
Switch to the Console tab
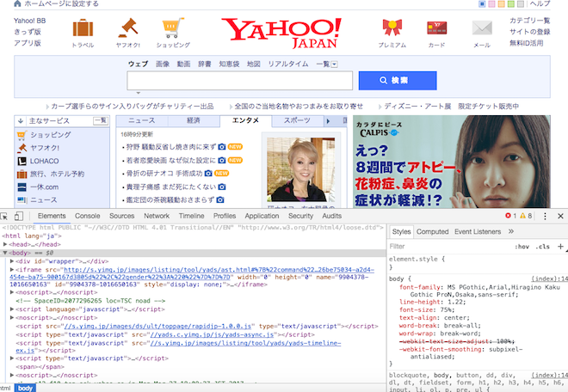pos(87,216)
